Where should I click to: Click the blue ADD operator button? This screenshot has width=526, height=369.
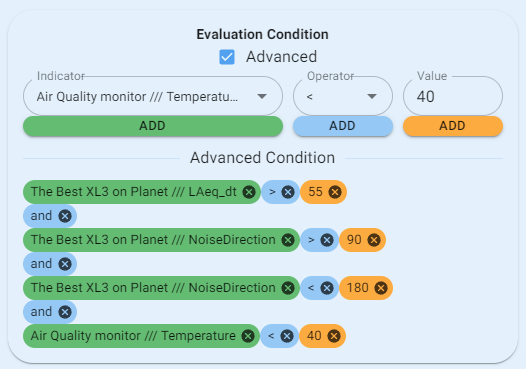343,126
